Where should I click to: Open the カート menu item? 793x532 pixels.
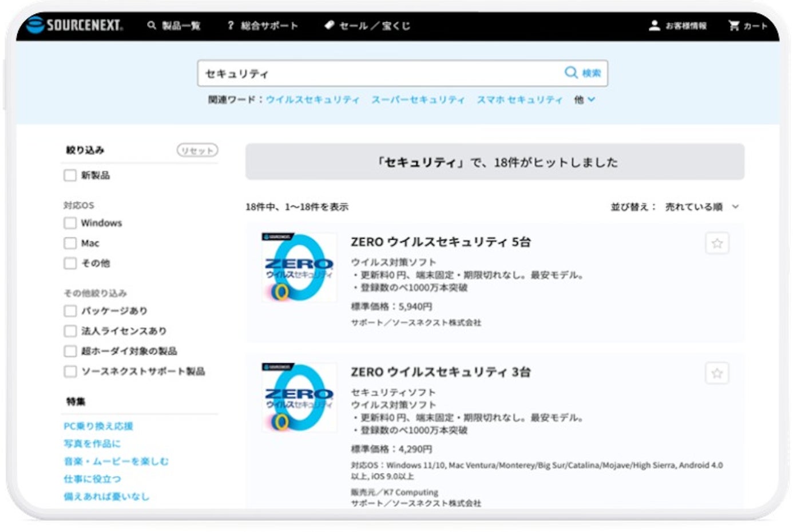click(755, 25)
